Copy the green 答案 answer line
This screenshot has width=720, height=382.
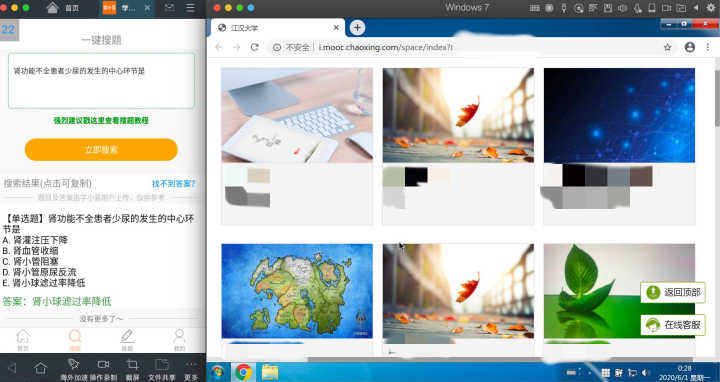[57, 302]
